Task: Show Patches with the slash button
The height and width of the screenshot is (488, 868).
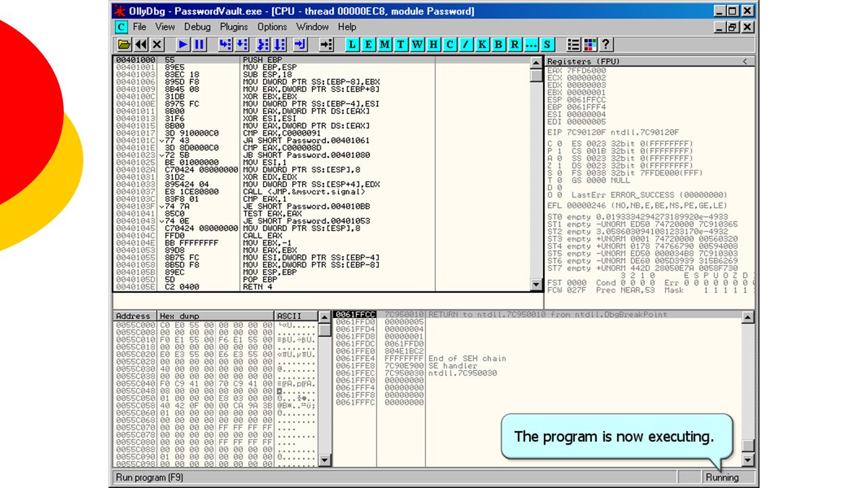Action: 467,45
